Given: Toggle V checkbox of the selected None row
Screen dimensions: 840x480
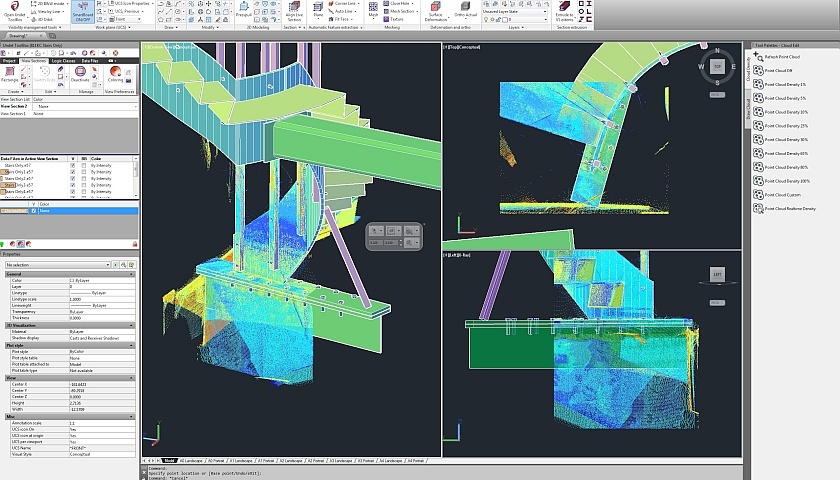Looking at the screenshot, I should pyautogui.click(x=34, y=211).
